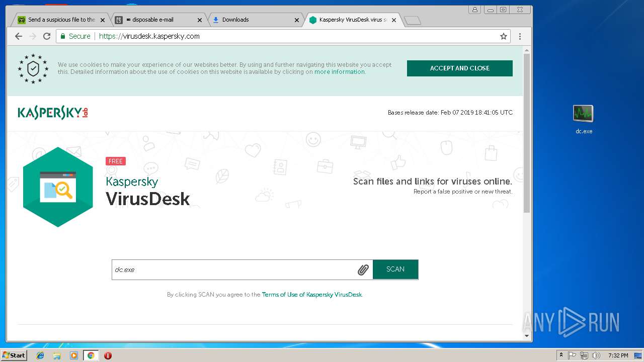The width and height of the screenshot is (644, 362).
Task: Click the page scrollbar down arrow
Action: click(527, 336)
